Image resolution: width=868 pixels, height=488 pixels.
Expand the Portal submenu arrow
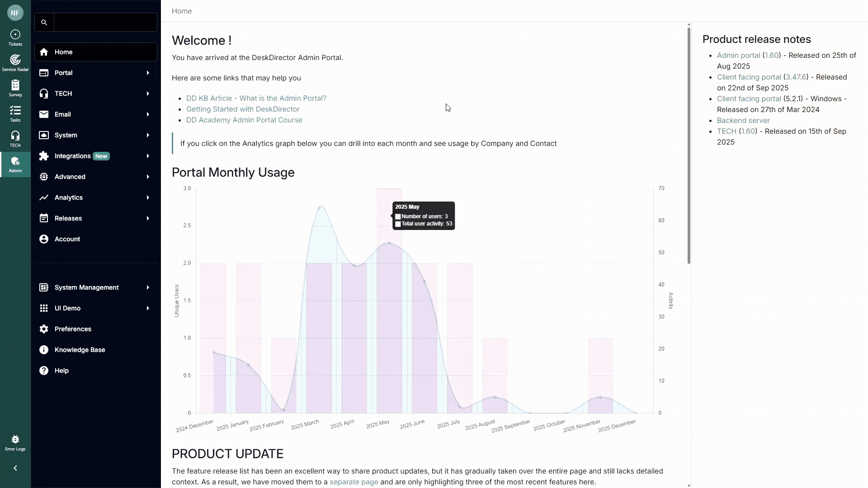tap(148, 73)
